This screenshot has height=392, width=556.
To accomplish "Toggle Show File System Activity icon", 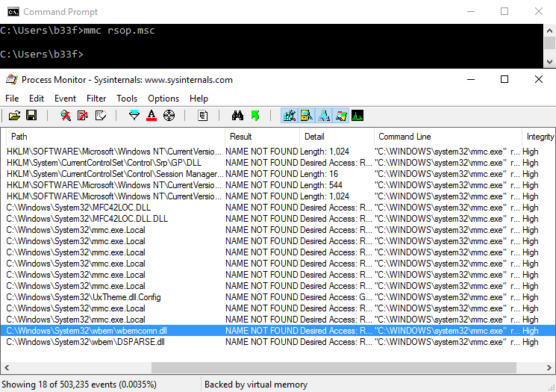I will pyautogui.click(x=307, y=116).
